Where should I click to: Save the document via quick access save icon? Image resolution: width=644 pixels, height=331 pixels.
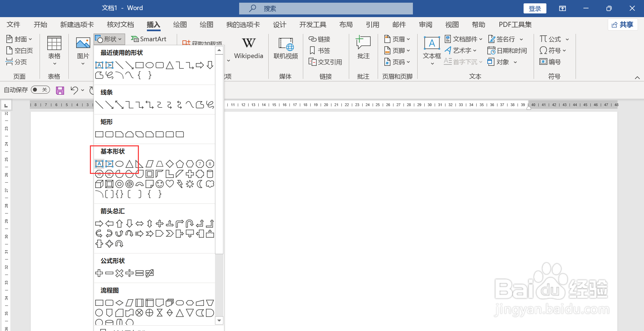tap(60, 90)
